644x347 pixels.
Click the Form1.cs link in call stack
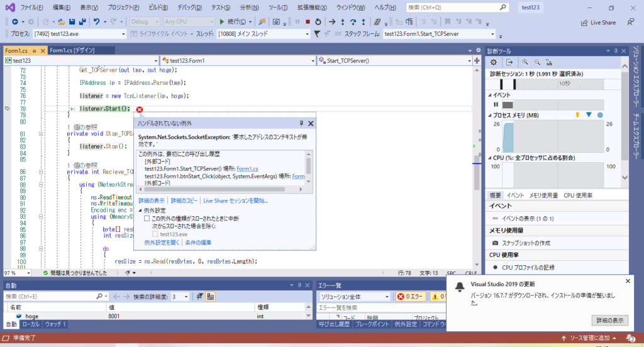[247, 168]
